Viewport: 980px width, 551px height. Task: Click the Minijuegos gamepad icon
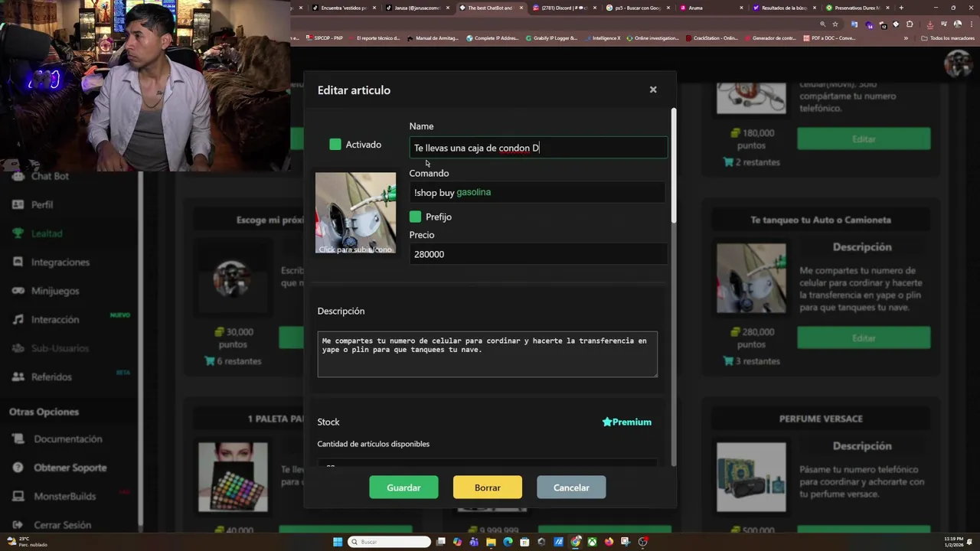18,291
